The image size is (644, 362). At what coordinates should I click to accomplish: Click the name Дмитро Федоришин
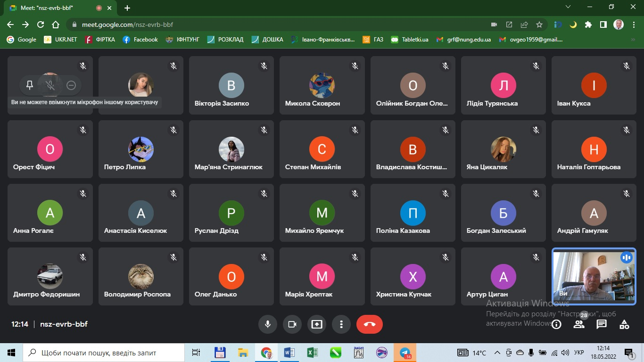tap(47, 294)
